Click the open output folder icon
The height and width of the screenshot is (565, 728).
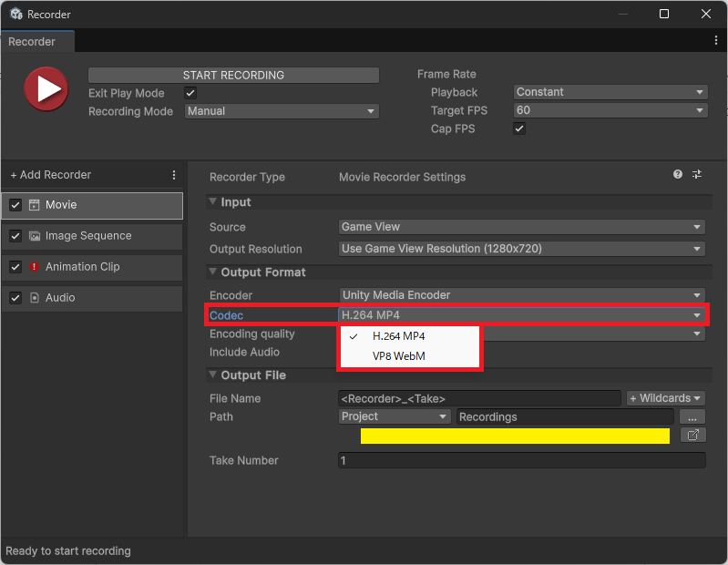(692, 436)
